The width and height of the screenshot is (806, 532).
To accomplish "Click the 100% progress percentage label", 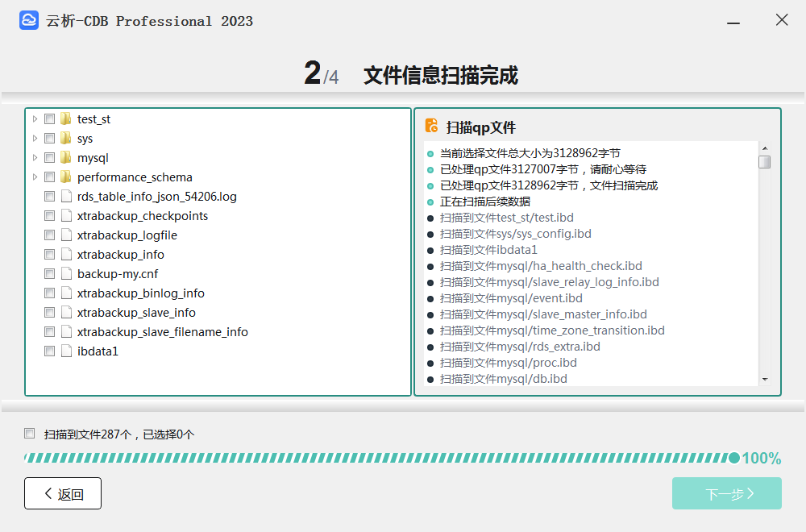I will pyautogui.click(x=762, y=458).
